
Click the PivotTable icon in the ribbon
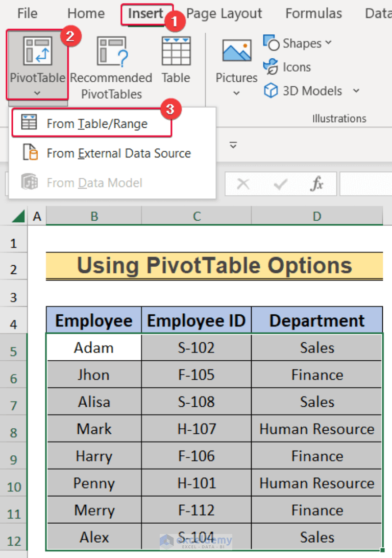pos(37,53)
